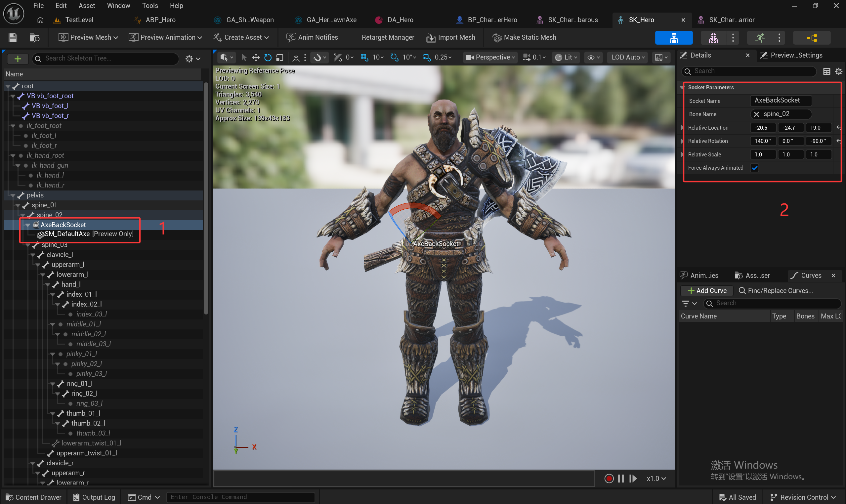
Task: Open the Skeleton editor mode button
Action: [x=673, y=37]
